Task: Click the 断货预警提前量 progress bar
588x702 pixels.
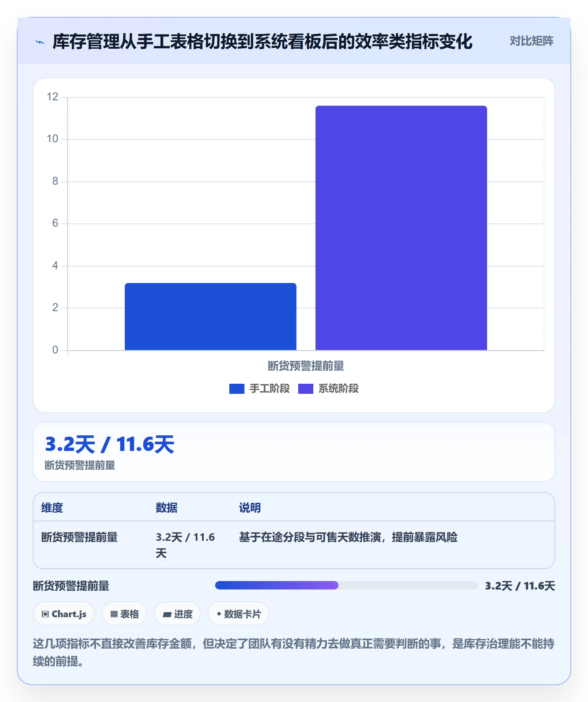Action: tap(346, 585)
